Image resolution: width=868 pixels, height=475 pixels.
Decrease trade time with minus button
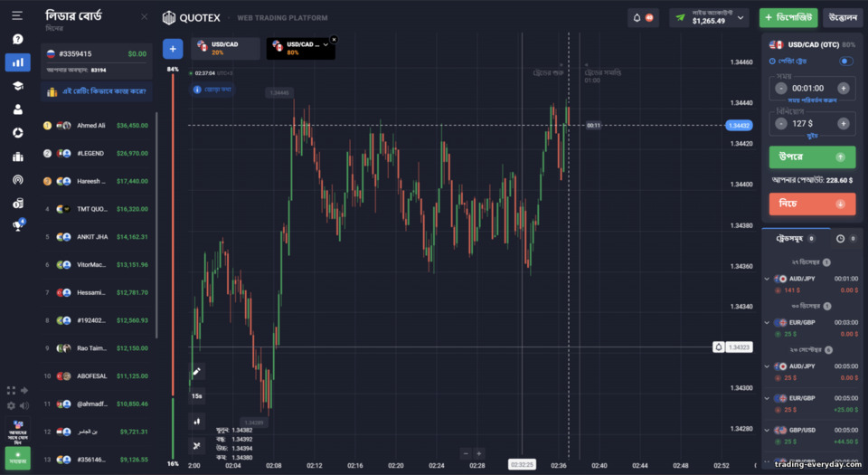pyautogui.click(x=781, y=88)
